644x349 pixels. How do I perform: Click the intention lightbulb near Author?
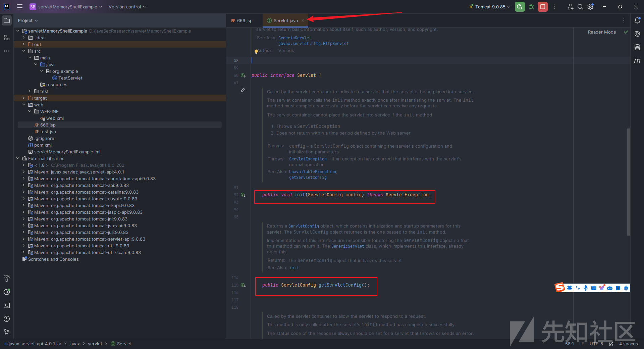pos(256,52)
